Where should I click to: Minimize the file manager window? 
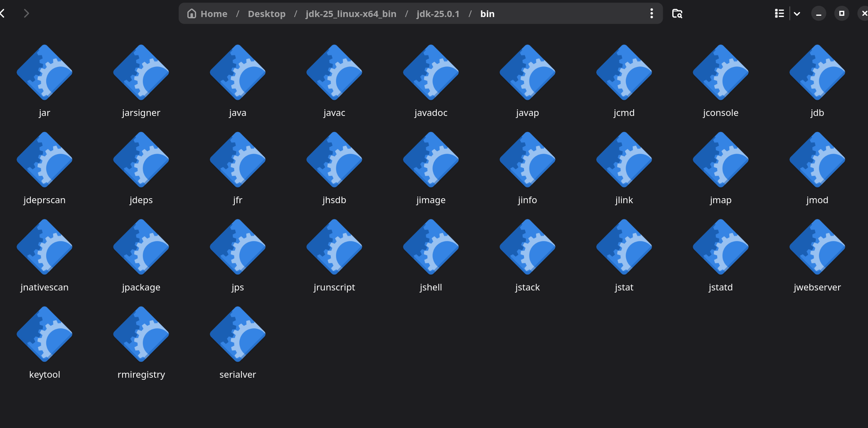tap(819, 14)
